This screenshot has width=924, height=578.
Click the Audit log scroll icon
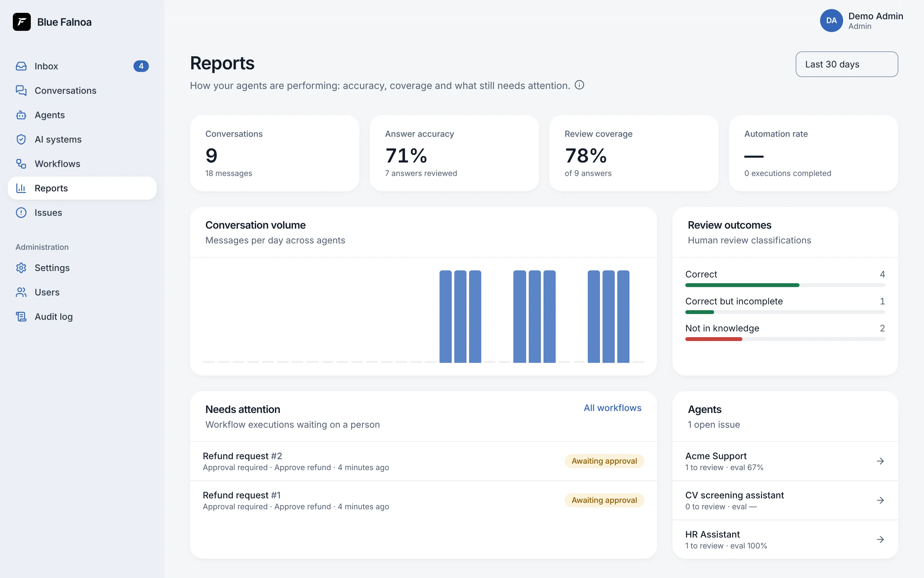click(x=21, y=317)
